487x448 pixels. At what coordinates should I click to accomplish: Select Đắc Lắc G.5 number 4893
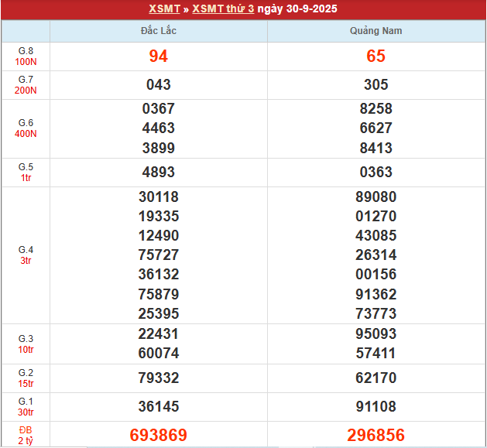159,172
